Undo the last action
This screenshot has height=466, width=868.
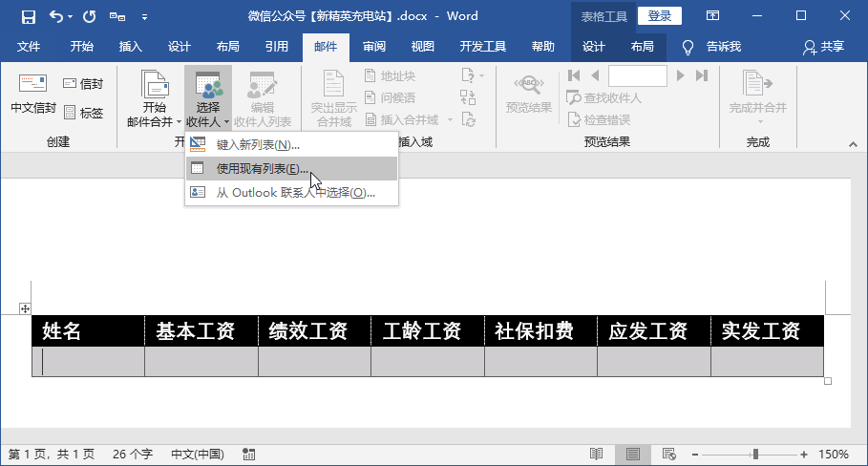[56, 16]
